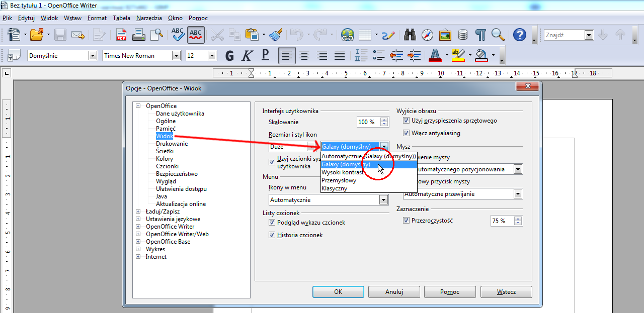Click the Help question mark icon
This screenshot has width=644, height=313.
coord(519,35)
